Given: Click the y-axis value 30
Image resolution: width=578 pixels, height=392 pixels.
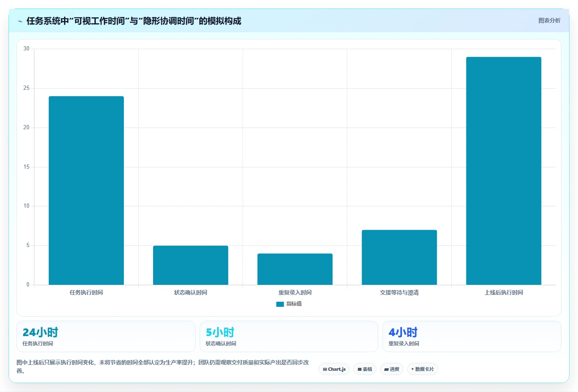Looking at the screenshot, I should tap(26, 49).
